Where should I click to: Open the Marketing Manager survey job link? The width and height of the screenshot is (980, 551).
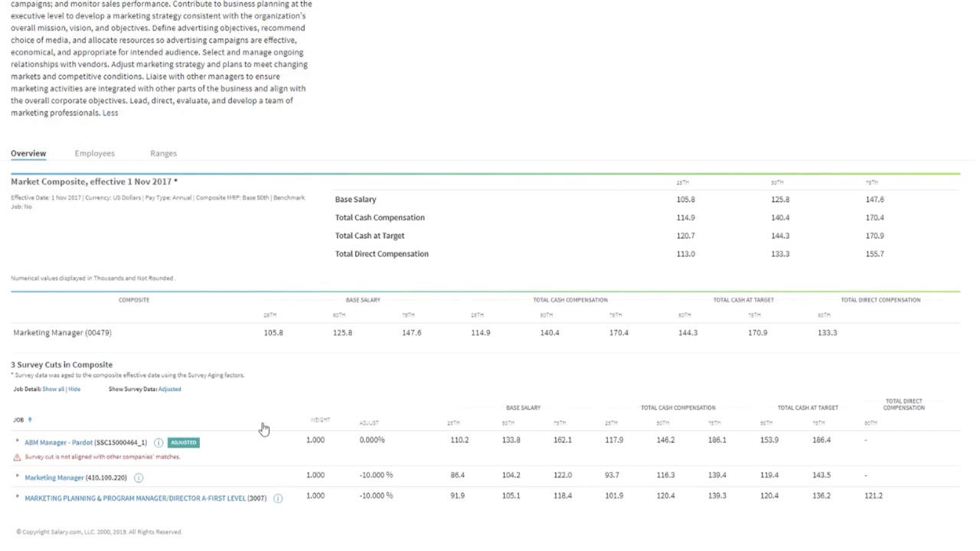pos(54,478)
